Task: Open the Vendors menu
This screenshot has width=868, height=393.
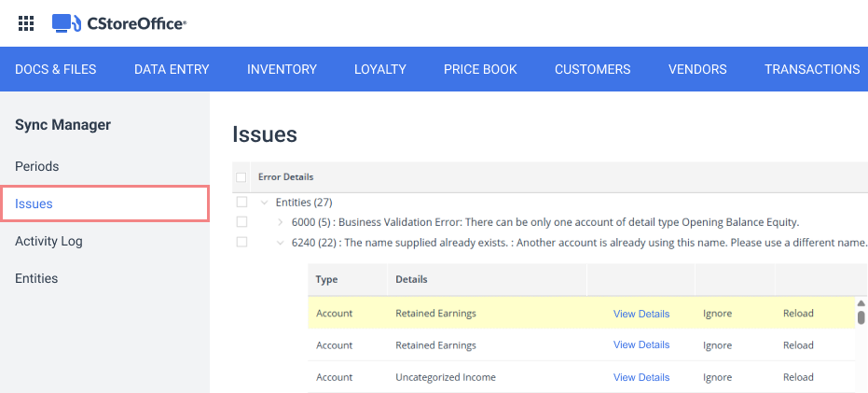Action: click(697, 69)
